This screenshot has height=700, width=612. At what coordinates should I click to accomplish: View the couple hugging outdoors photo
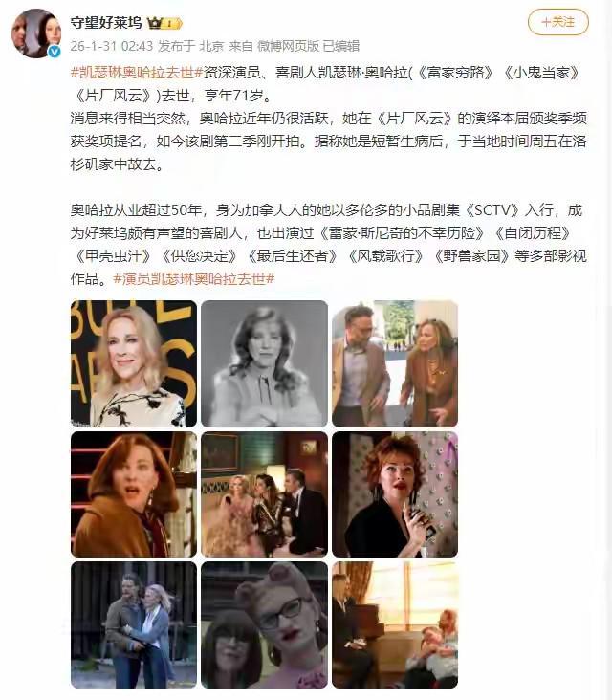[x=134, y=624]
